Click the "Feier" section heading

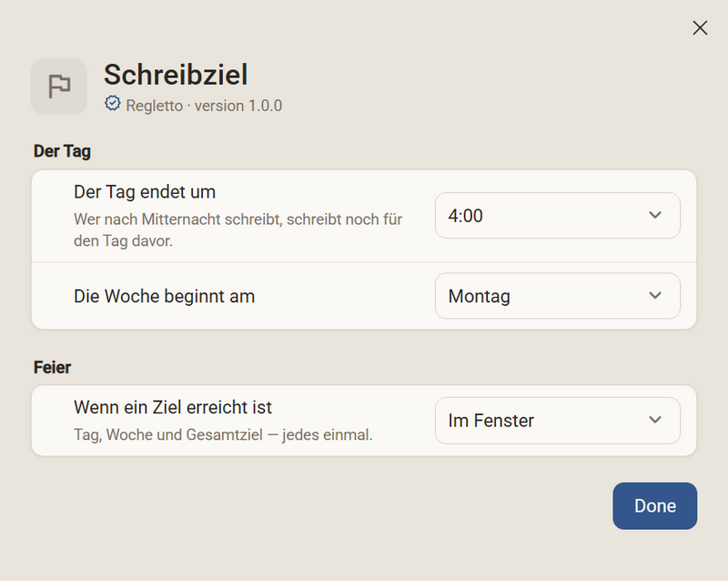52,368
